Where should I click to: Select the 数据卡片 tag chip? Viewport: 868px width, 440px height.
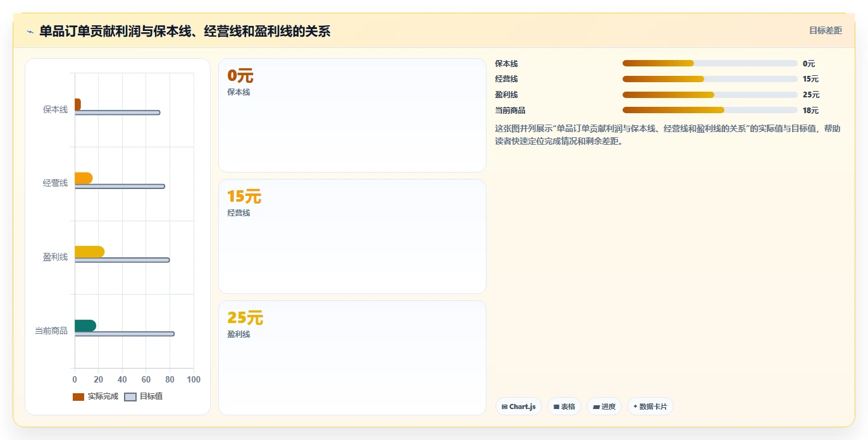(x=650, y=406)
